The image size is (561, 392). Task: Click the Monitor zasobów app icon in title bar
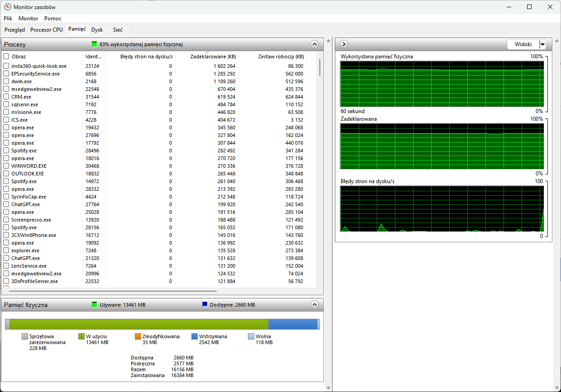pos(7,7)
